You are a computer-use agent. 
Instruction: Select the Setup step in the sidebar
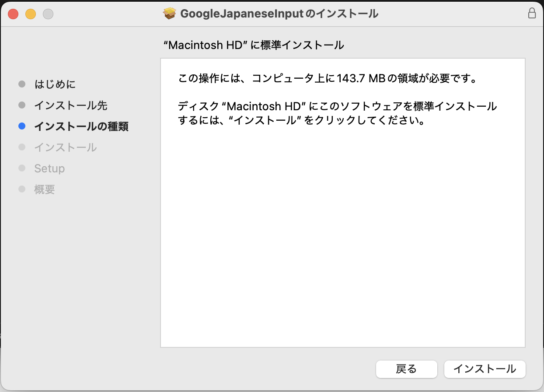tap(49, 168)
